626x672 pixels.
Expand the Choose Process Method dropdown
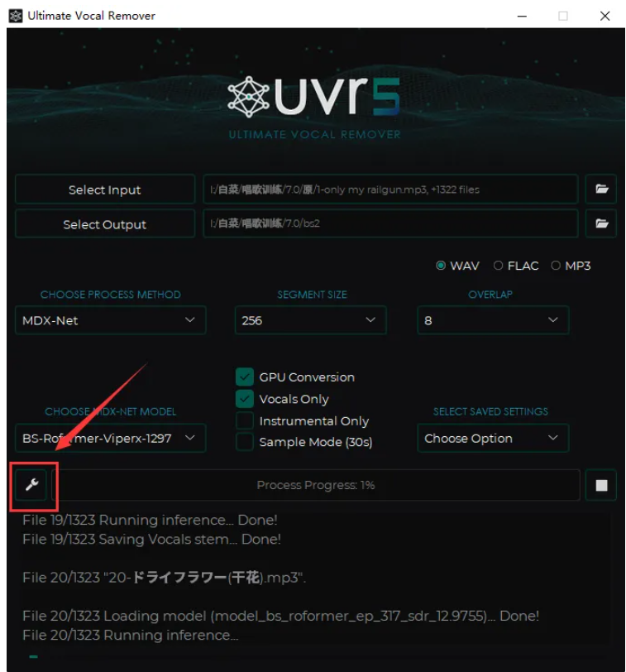click(111, 320)
